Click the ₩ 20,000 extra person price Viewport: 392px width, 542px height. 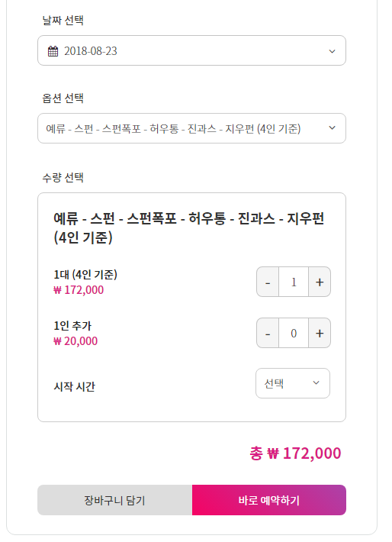click(x=76, y=341)
